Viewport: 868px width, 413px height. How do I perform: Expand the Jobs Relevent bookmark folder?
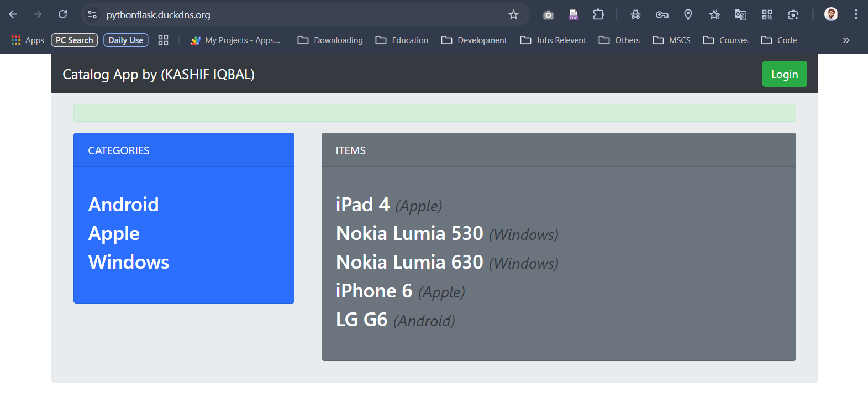point(554,40)
